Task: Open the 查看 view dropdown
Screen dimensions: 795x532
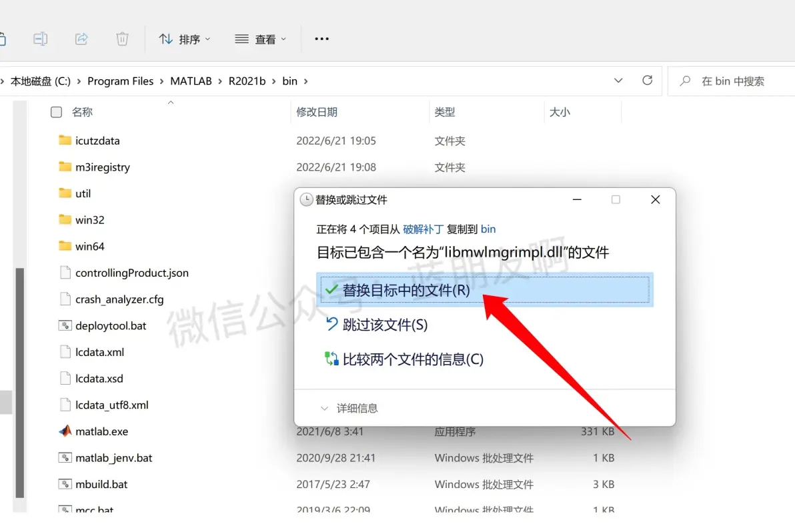Action: coord(261,39)
